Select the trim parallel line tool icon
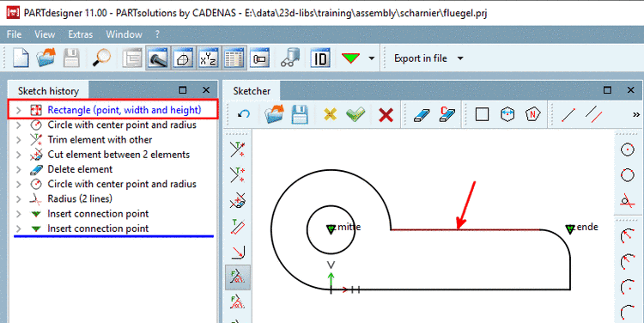This screenshot has height=323, width=644. point(238,227)
